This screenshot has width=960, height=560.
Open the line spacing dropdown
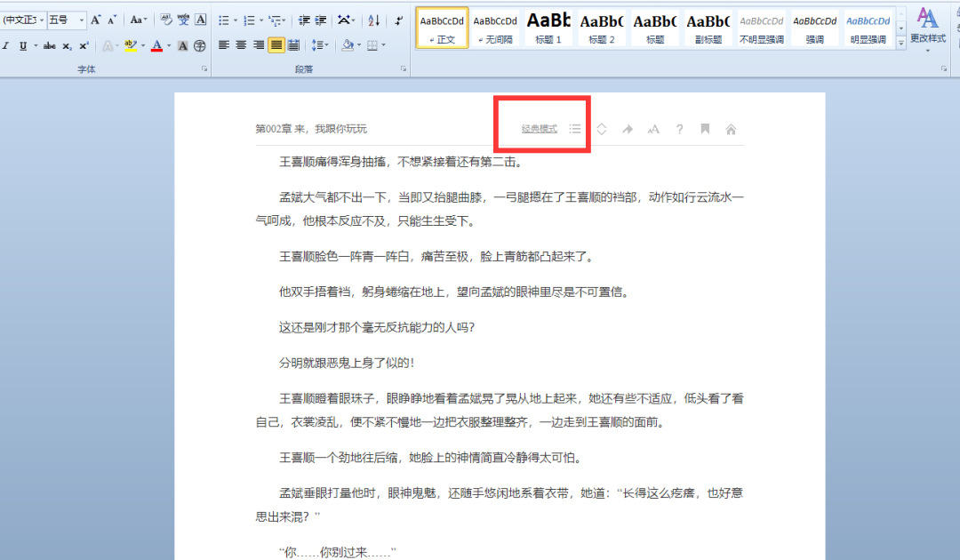pyautogui.click(x=320, y=46)
